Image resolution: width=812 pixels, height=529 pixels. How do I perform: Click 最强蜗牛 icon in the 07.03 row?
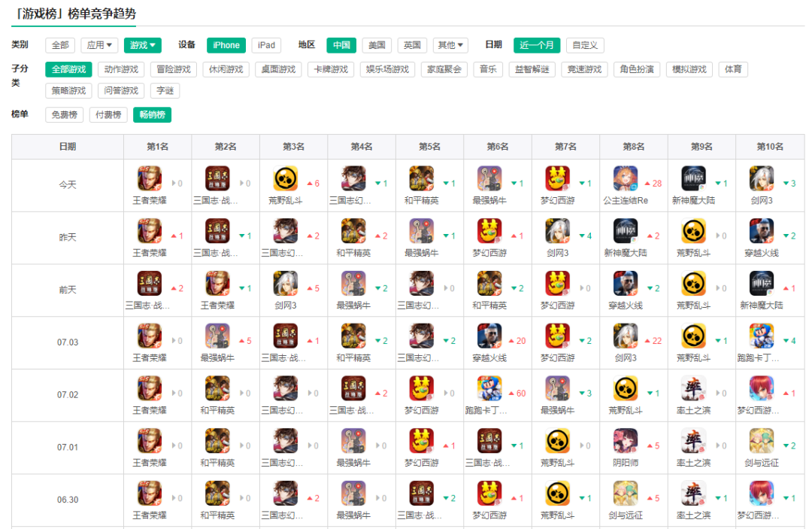(217, 336)
